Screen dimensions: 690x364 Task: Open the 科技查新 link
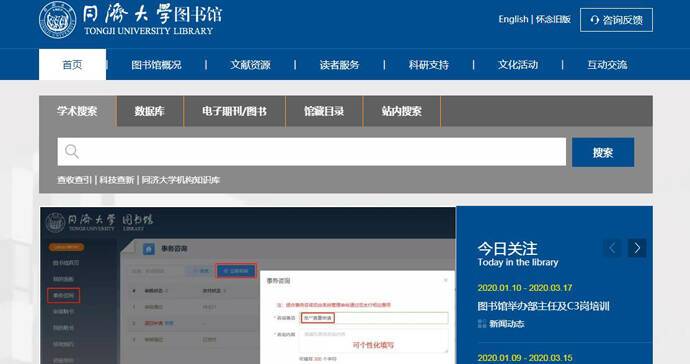coord(117,180)
